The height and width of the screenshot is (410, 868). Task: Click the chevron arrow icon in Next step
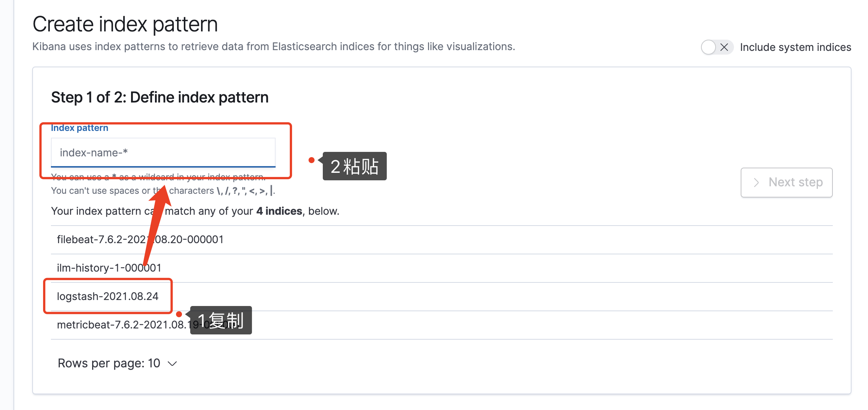756,183
